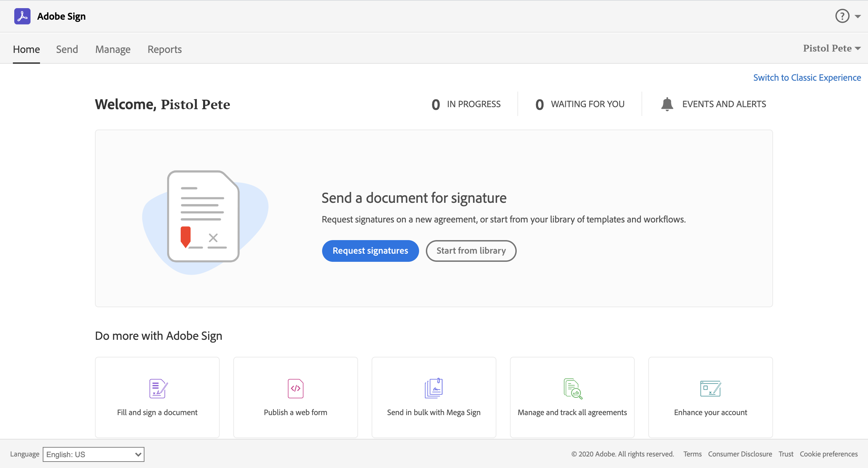Click the Fill and sign document icon
The height and width of the screenshot is (468, 868).
coord(158,389)
